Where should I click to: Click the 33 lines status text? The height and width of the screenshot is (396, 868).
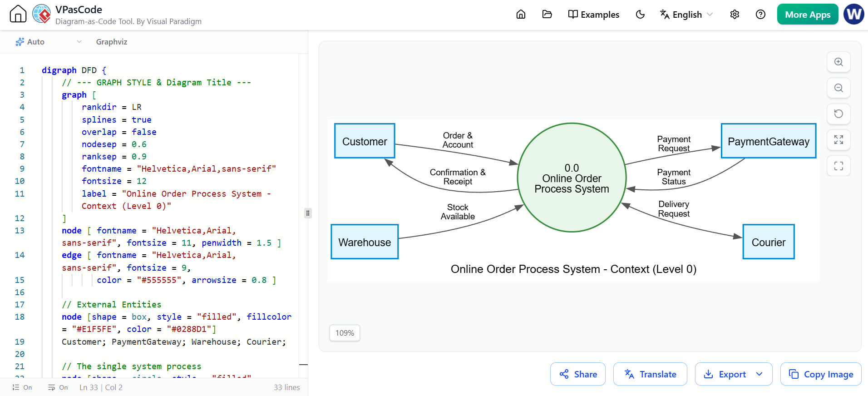point(286,387)
